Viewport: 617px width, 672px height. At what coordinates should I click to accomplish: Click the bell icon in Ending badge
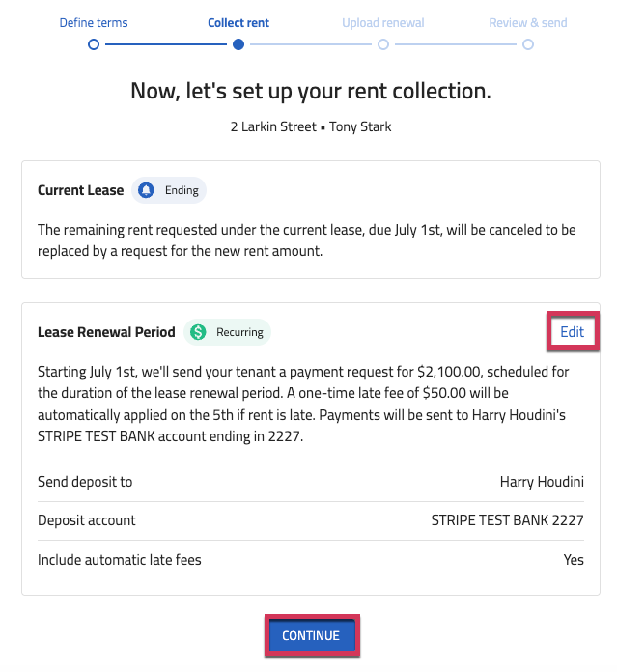coord(146,190)
